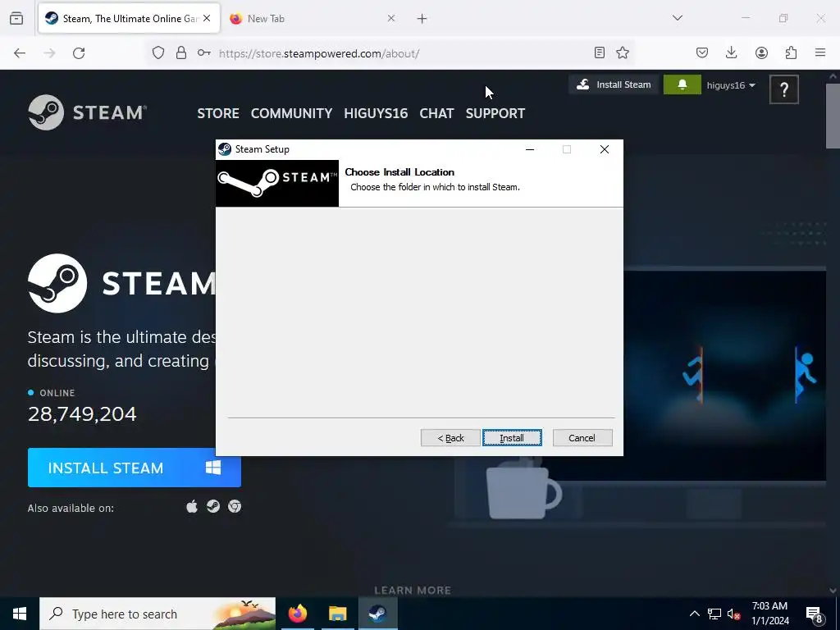Viewport: 840px width, 630px height.
Task: Click the Steam taskbar icon
Action: click(x=377, y=614)
